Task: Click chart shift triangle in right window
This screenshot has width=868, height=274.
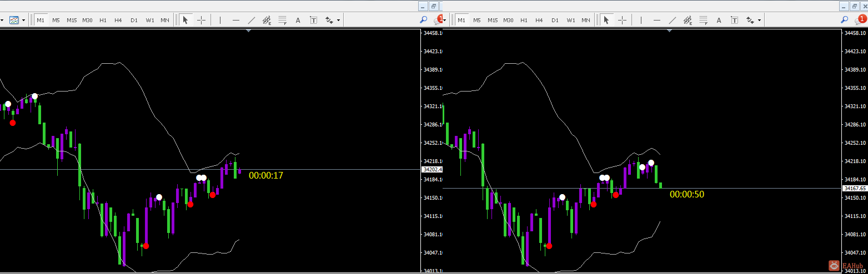Action: 669,31
